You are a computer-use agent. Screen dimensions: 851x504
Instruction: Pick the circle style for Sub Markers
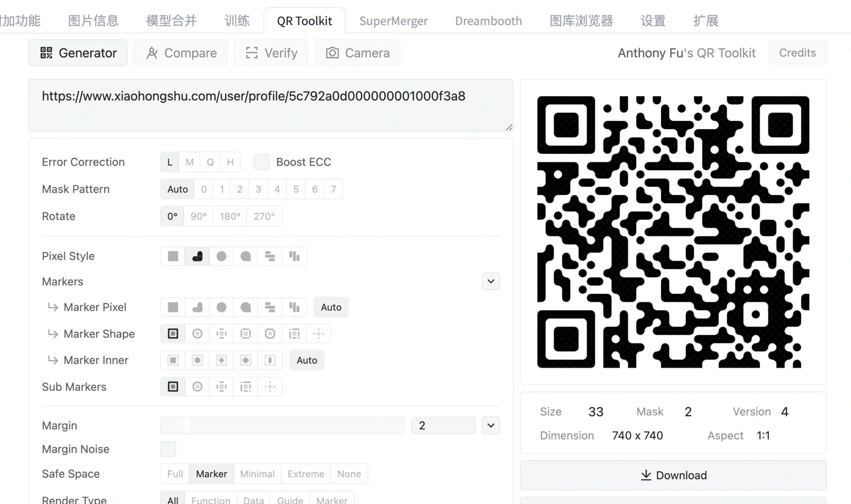(x=197, y=386)
